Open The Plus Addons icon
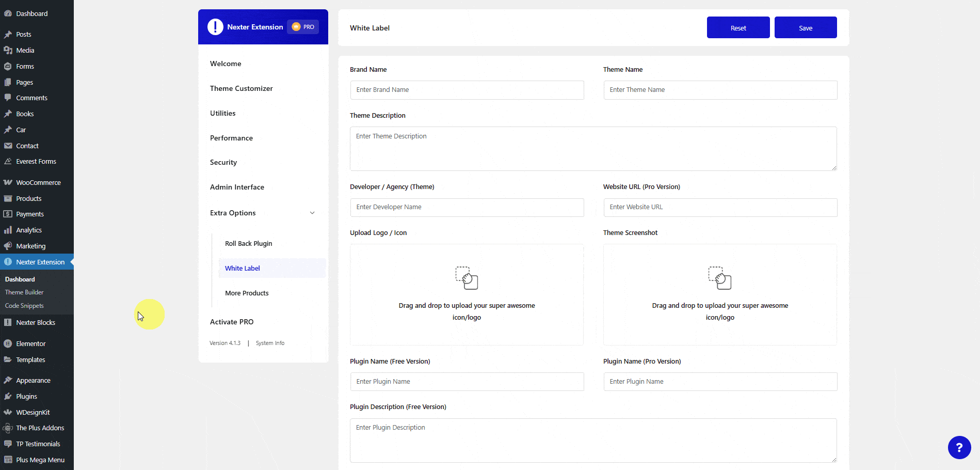 click(x=8, y=428)
